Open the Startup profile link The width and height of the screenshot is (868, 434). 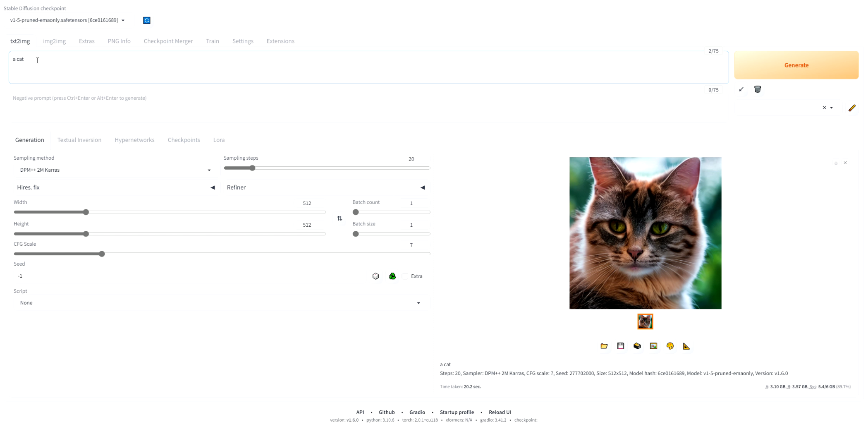[x=457, y=412]
